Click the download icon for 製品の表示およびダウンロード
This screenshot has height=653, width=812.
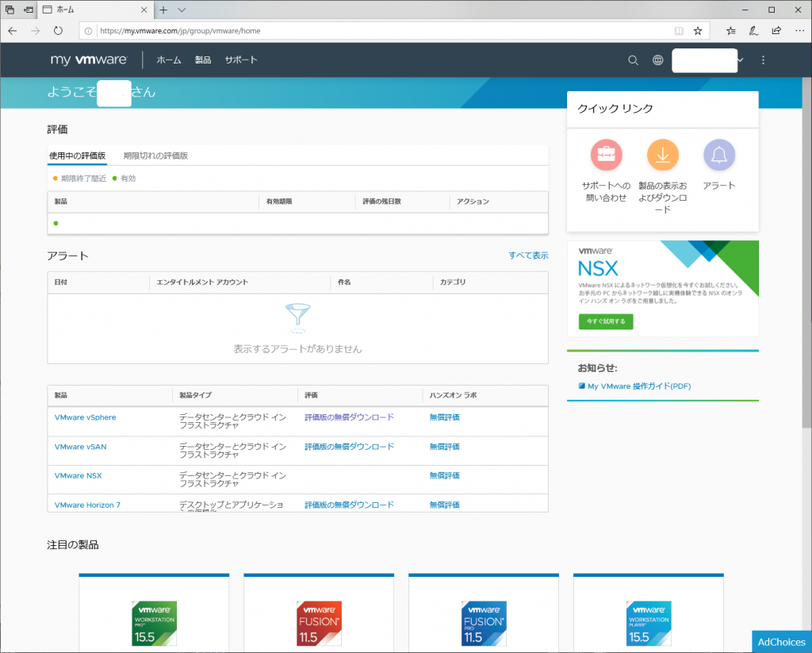[662, 155]
